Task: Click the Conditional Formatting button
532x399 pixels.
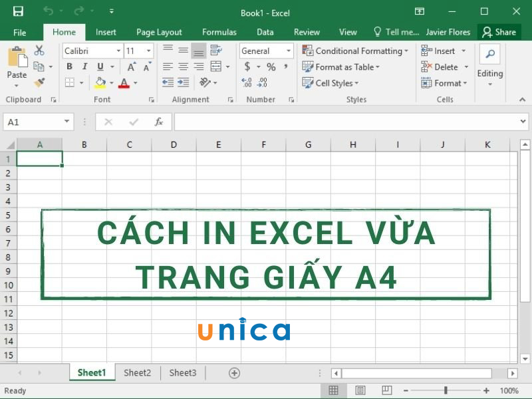Action: (355, 51)
